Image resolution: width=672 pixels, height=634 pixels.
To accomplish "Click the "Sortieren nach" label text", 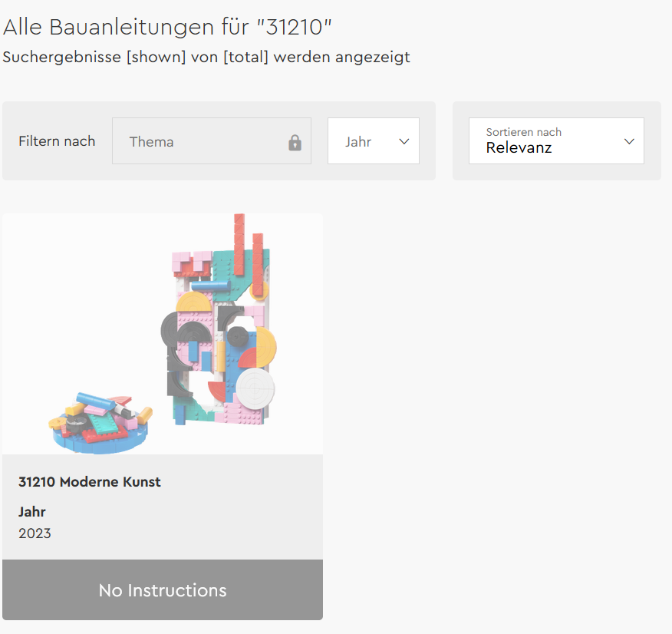I will 523,132.
